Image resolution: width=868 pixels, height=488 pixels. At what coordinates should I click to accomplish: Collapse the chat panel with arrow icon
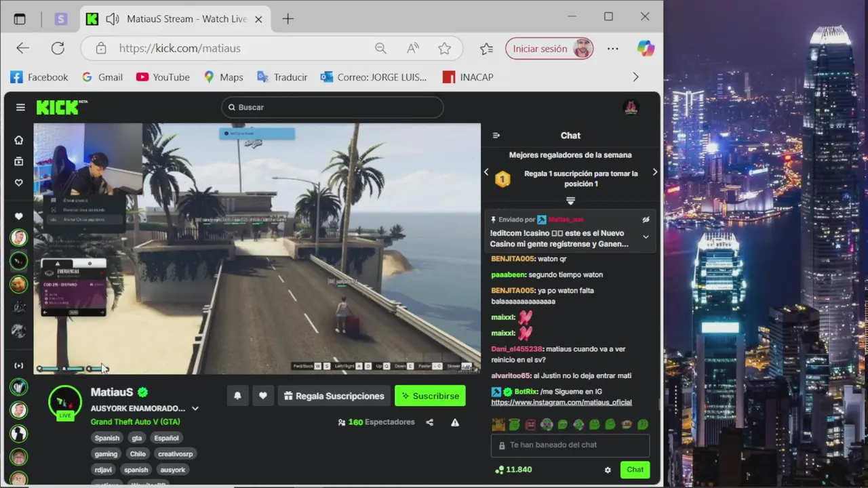point(496,136)
